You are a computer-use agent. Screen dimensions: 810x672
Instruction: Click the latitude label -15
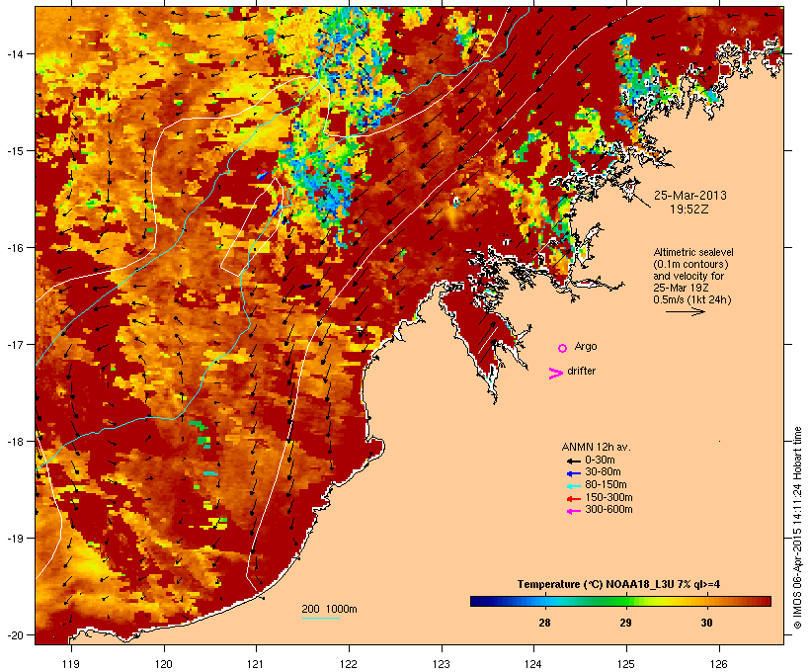click(x=14, y=151)
